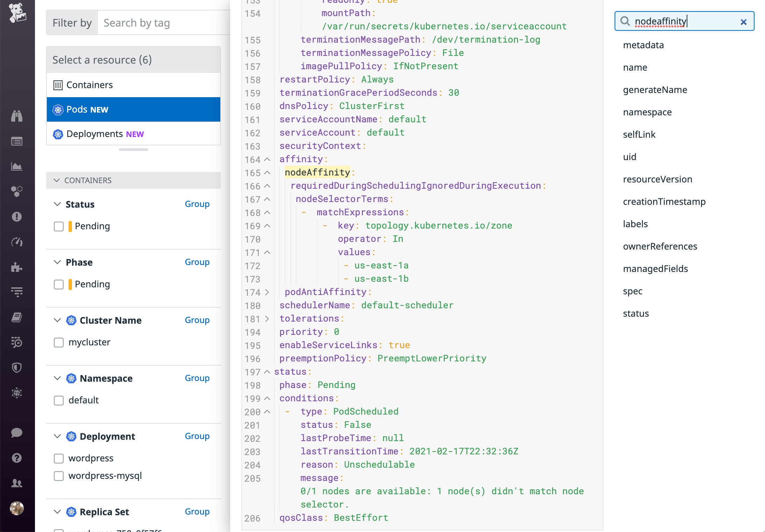Collapse the affinity section at line 164
This screenshot has width=765, height=532.
(267, 159)
